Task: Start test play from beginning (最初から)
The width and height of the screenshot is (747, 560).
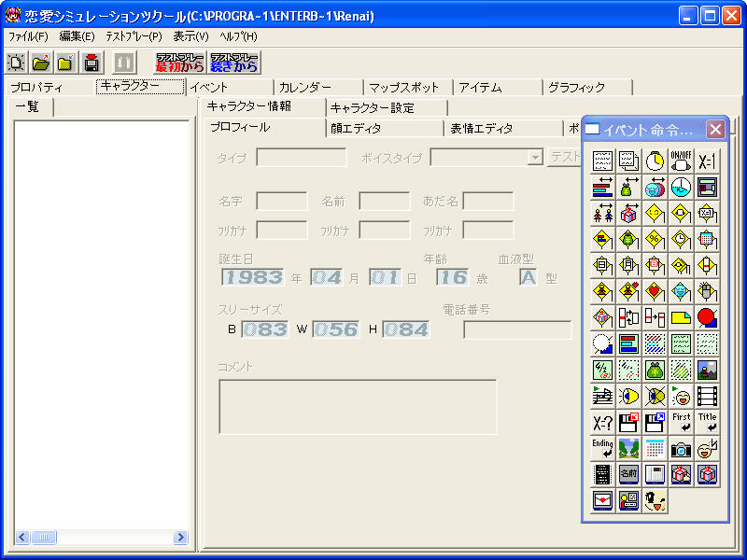Action: tap(180, 63)
